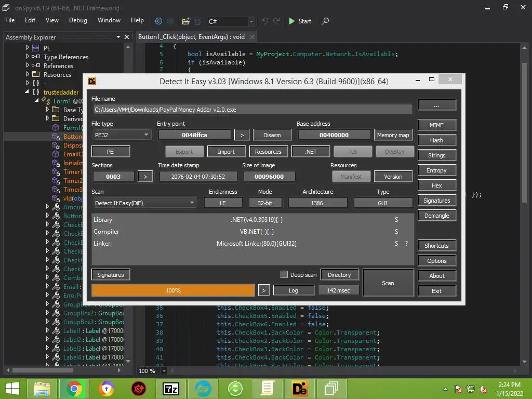
Task: Expand the PE tree node
Action: (x=28, y=47)
